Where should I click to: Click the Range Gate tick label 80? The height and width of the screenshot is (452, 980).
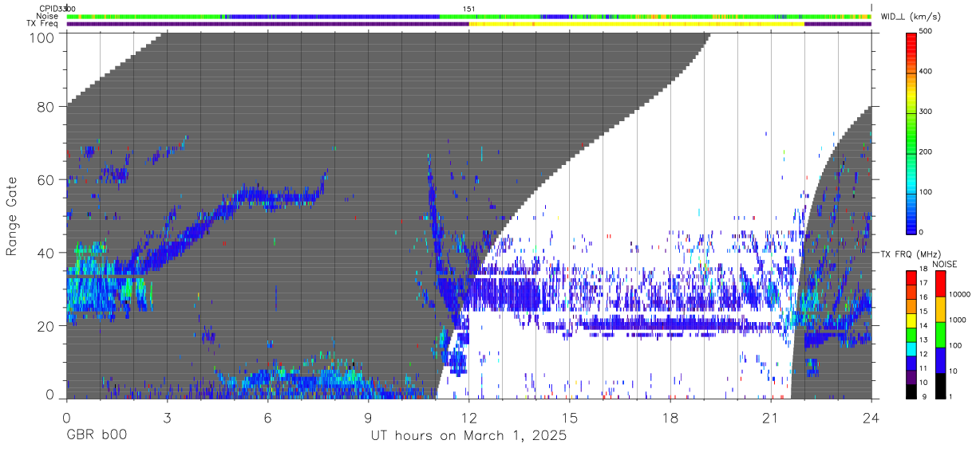[x=46, y=107]
